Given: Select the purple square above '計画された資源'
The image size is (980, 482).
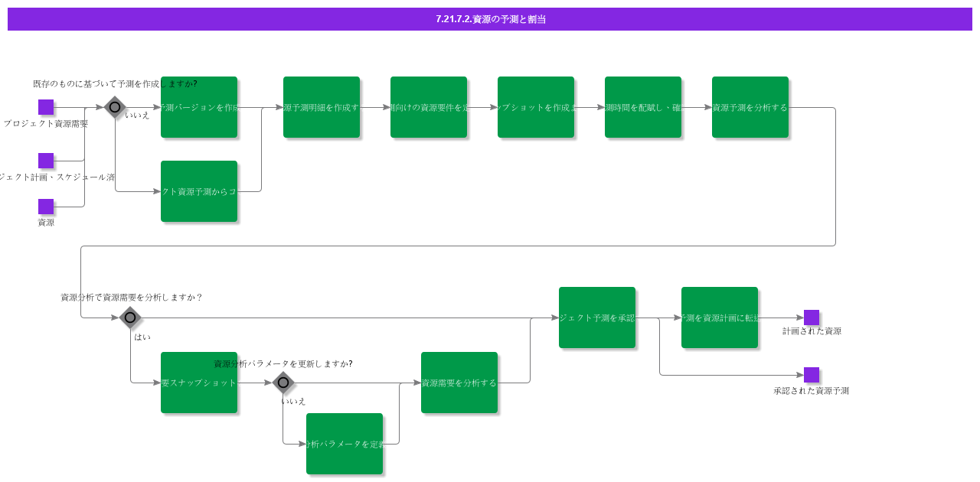Looking at the screenshot, I should 812,318.
